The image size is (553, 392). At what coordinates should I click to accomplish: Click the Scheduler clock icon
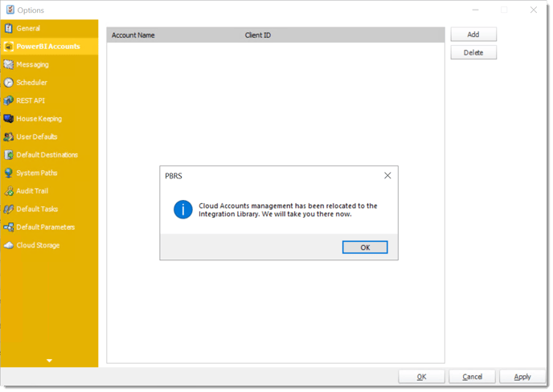point(9,83)
